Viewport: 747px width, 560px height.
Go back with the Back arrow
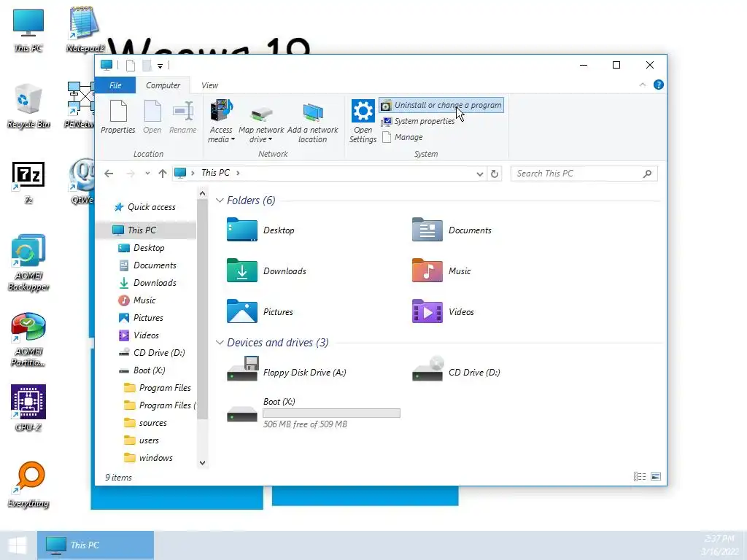[109, 174]
